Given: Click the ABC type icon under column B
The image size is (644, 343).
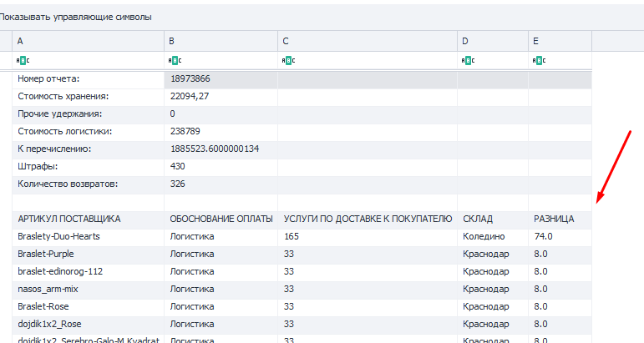Looking at the screenshot, I should point(175,61).
